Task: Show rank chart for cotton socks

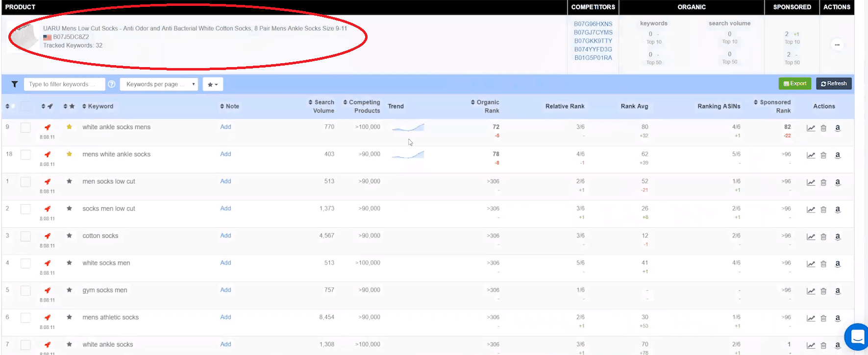Action: [811, 237]
